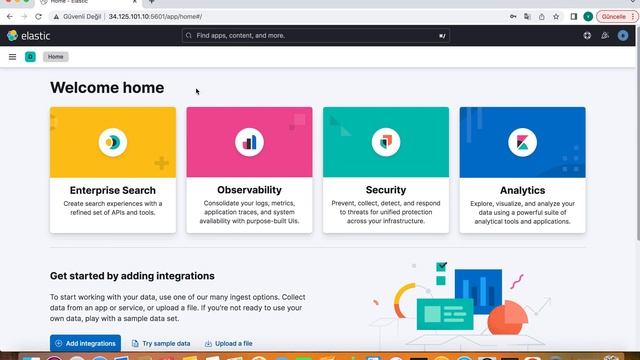The width and height of the screenshot is (640, 360).
Task: Open the hamburger navigation menu
Action: [x=12, y=57]
